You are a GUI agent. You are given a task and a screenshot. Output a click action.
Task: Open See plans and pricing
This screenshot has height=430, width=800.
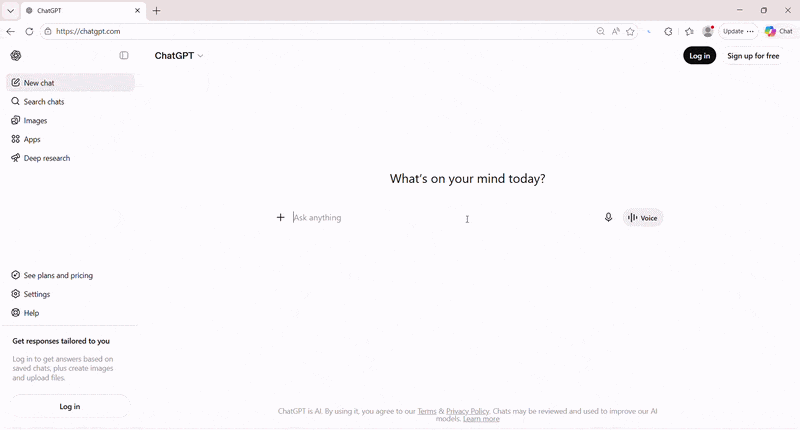pos(70,275)
